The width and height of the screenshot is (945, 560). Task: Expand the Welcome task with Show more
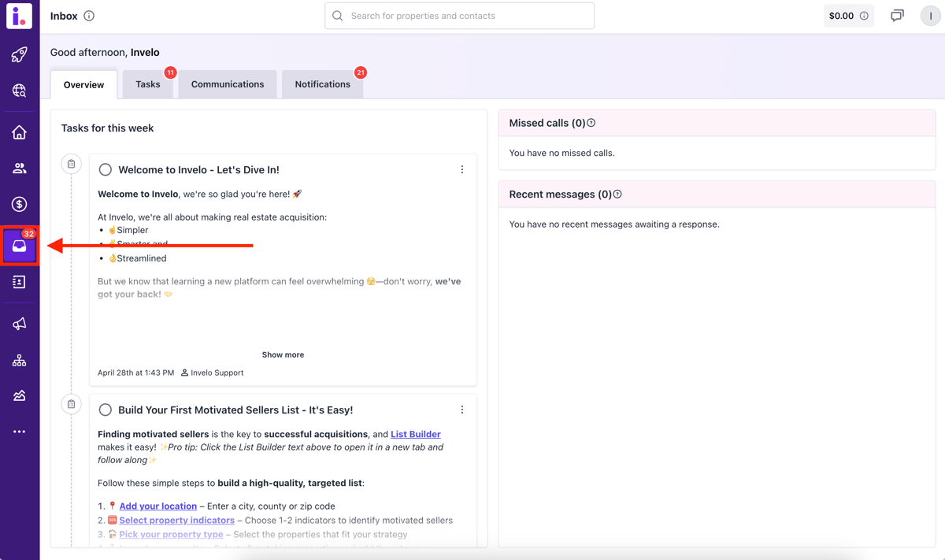pyautogui.click(x=283, y=354)
